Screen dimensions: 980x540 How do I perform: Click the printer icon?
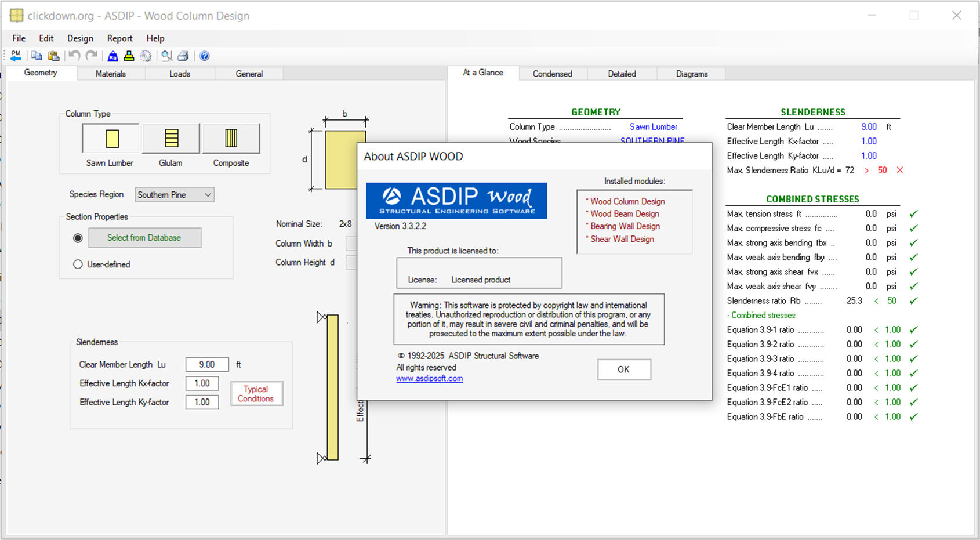coord(183,56)
